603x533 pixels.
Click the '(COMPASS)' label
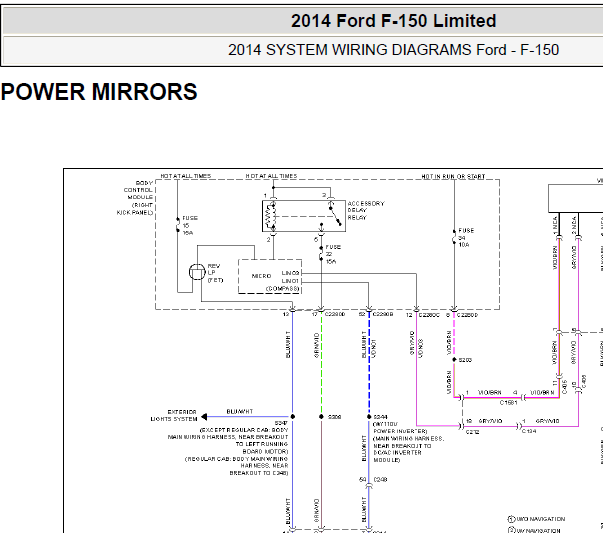[x=282, y=289]
